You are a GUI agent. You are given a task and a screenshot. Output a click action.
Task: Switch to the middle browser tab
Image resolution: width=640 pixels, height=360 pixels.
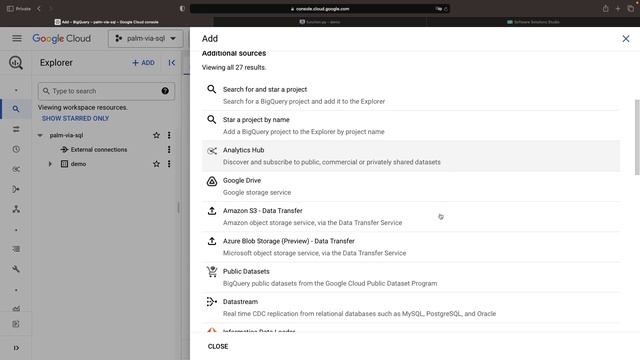(x=320, y=22)
